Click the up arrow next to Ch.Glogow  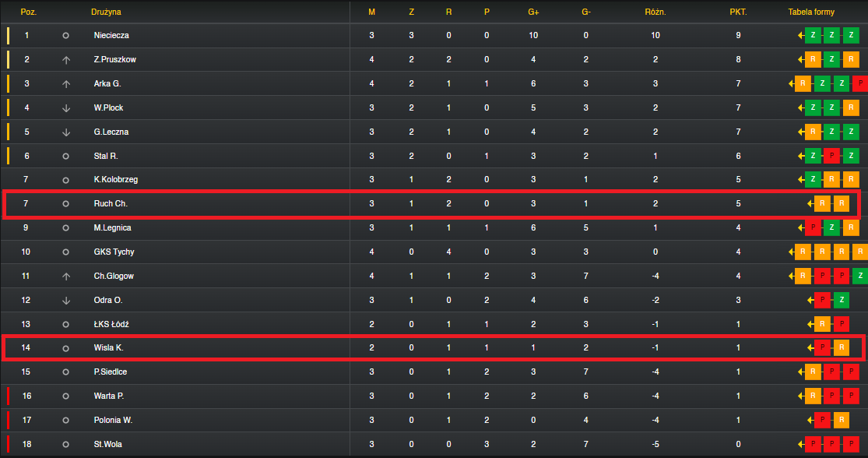tap(66, 277)
